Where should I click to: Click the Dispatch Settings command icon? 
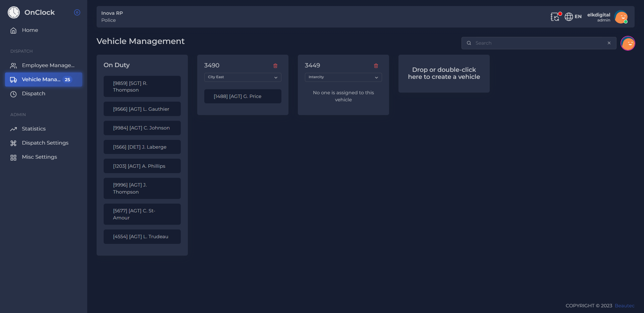pyautogui.click(x=13, y=143)
